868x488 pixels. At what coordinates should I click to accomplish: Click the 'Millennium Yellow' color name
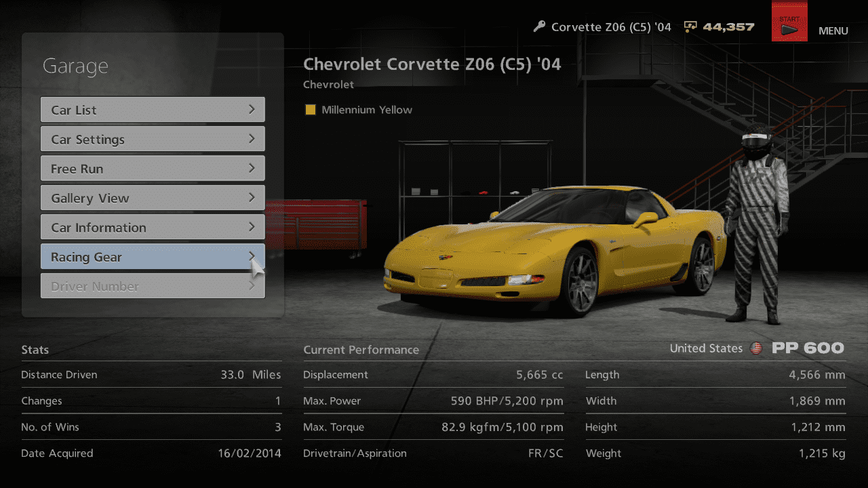click(x=367, y=110)
